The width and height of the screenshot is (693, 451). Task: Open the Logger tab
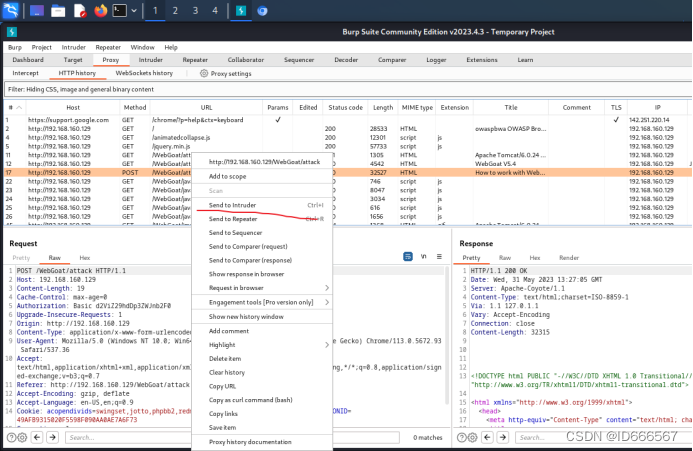coord(436,60)
